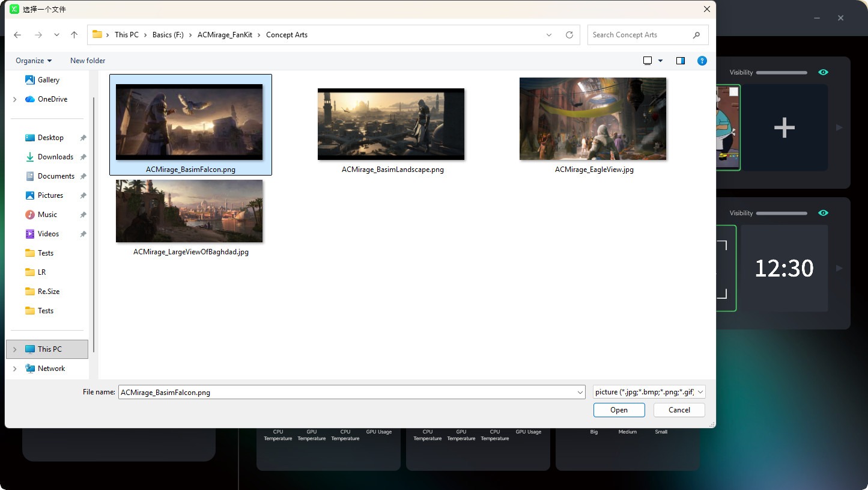
Task: Expand the Network tree node
Action: [14, 369]
